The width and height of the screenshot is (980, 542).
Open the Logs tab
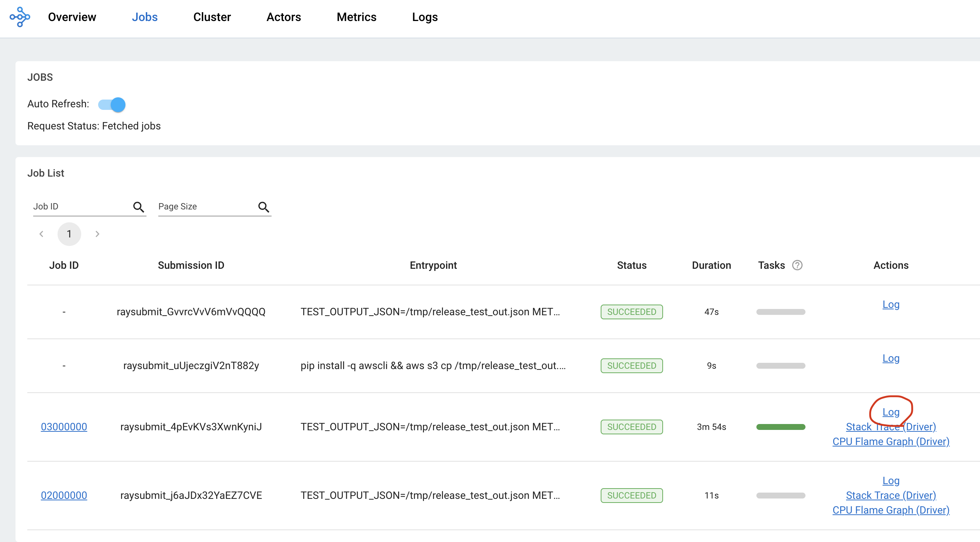425,17
